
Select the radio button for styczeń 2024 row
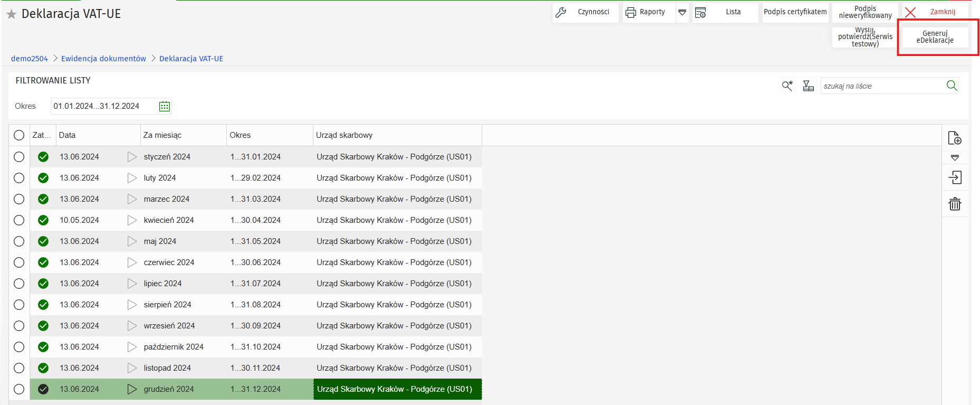(19, 157)
